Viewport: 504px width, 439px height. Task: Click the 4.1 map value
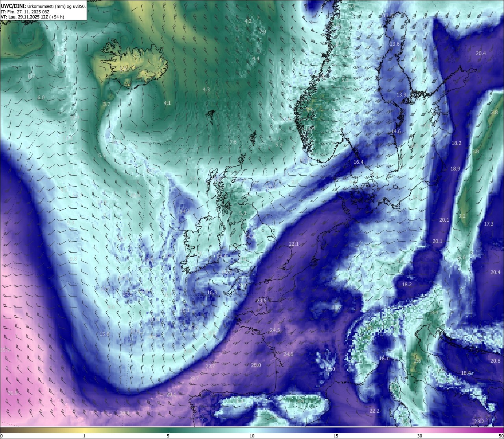coord(167,103)
